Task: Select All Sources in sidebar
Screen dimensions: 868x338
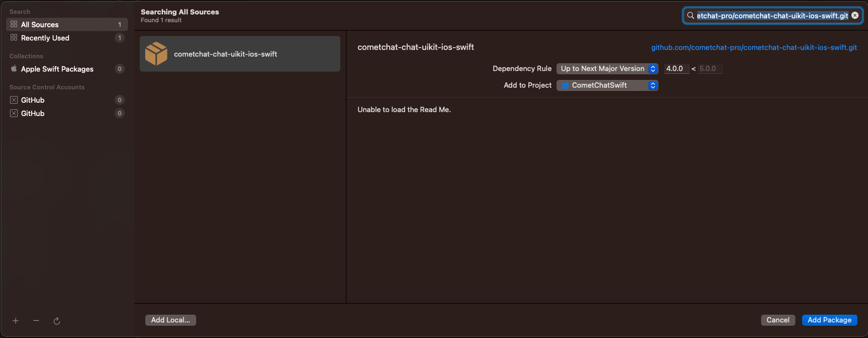Action: (x=67, y=24)
